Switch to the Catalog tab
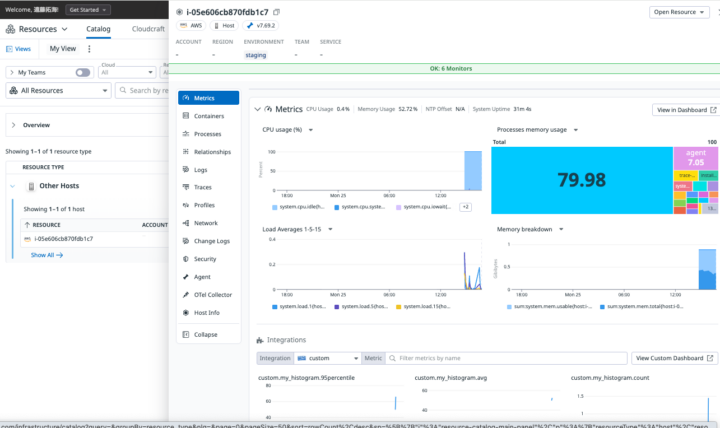 click(98, 29)
